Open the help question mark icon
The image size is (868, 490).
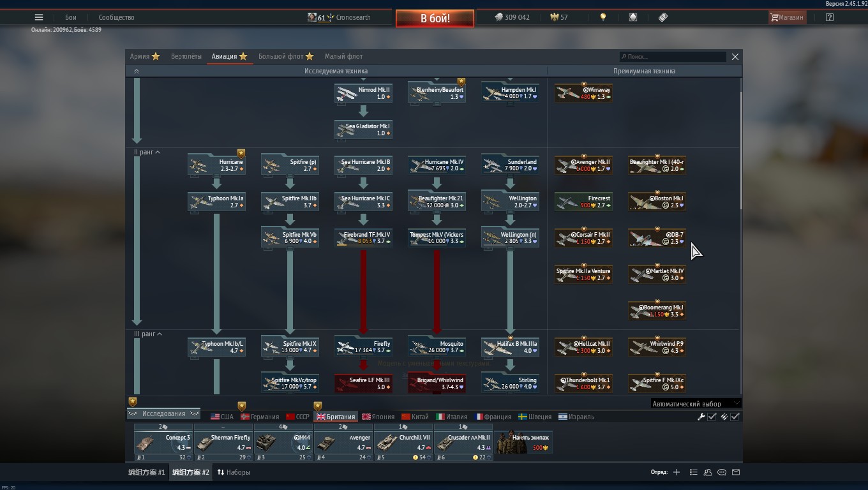point(829,17)
